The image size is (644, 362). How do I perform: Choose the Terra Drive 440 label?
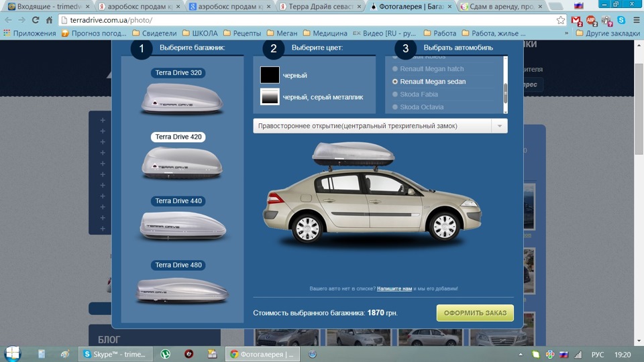pyautogui.click(x=178, y=200)
